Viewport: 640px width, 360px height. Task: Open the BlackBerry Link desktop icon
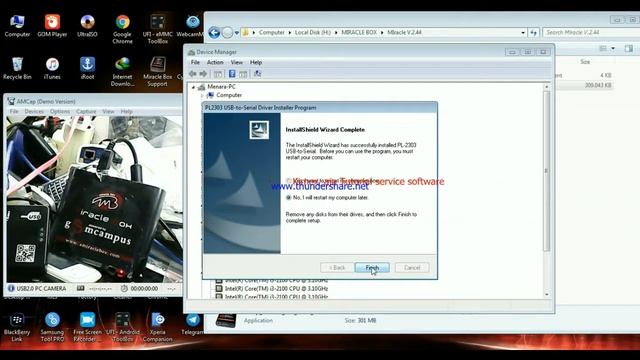[17, 327]
